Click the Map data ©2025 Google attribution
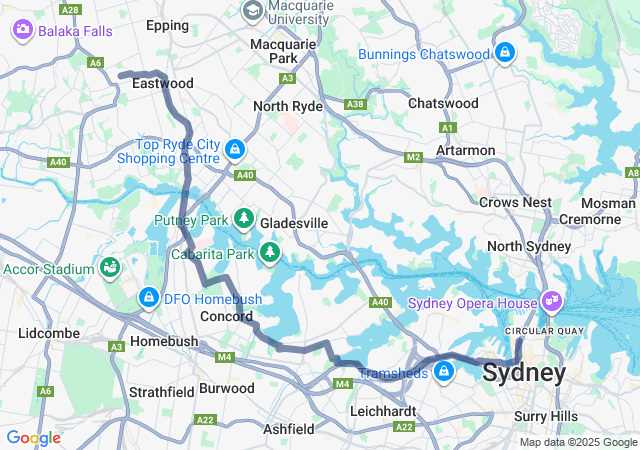This screenshot has height=450, width=640. 578,442
